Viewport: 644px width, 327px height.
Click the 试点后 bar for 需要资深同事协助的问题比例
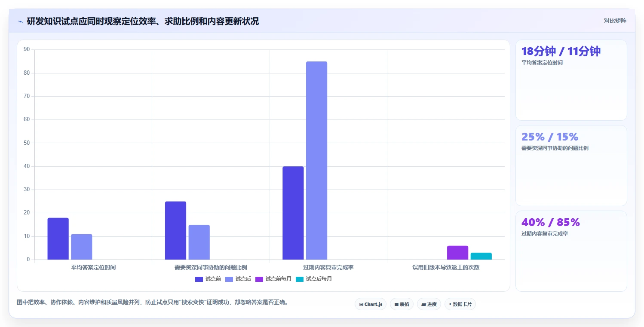199,242
